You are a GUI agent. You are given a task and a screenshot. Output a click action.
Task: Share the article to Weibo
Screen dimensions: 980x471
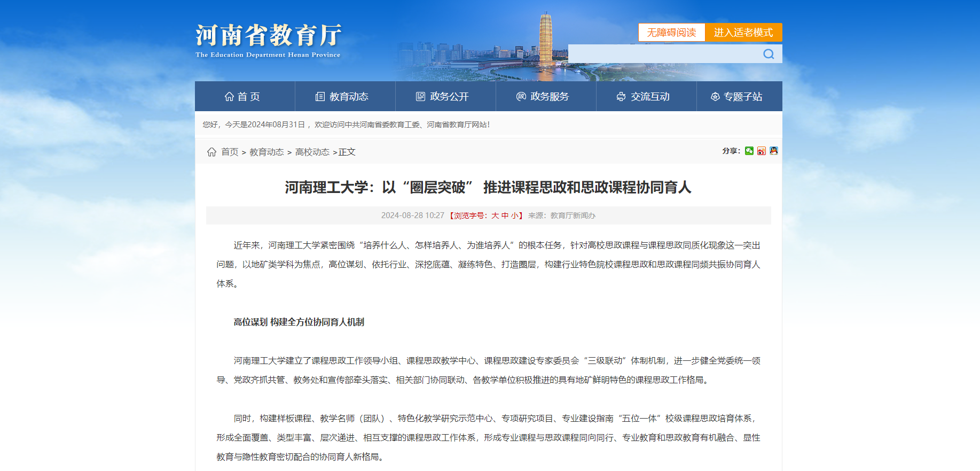(x=762, y=151)
